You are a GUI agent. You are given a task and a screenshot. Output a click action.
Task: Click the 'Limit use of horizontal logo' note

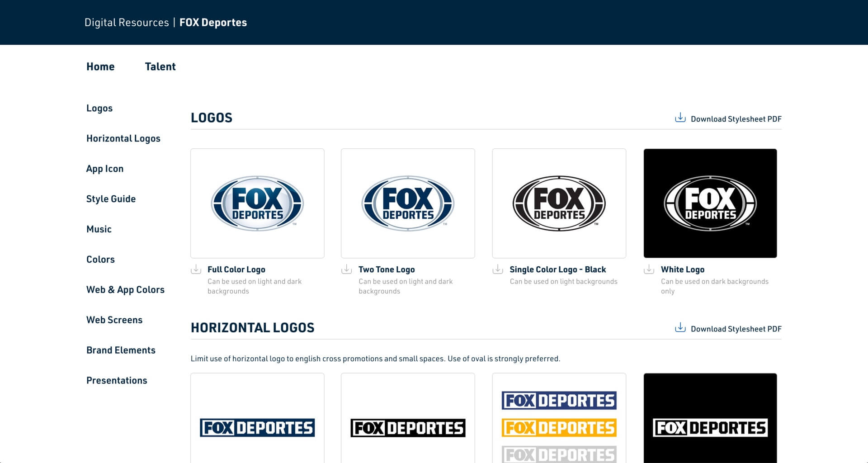point(375,359)
